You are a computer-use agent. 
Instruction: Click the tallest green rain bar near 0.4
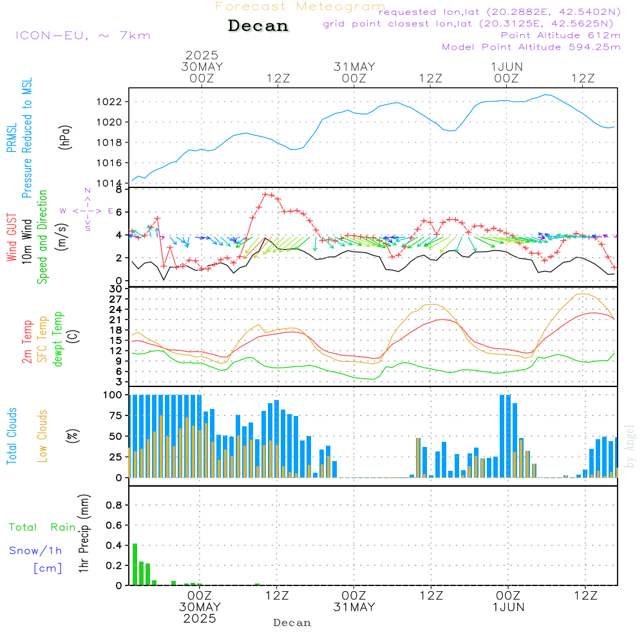click(x=135, y=564)
